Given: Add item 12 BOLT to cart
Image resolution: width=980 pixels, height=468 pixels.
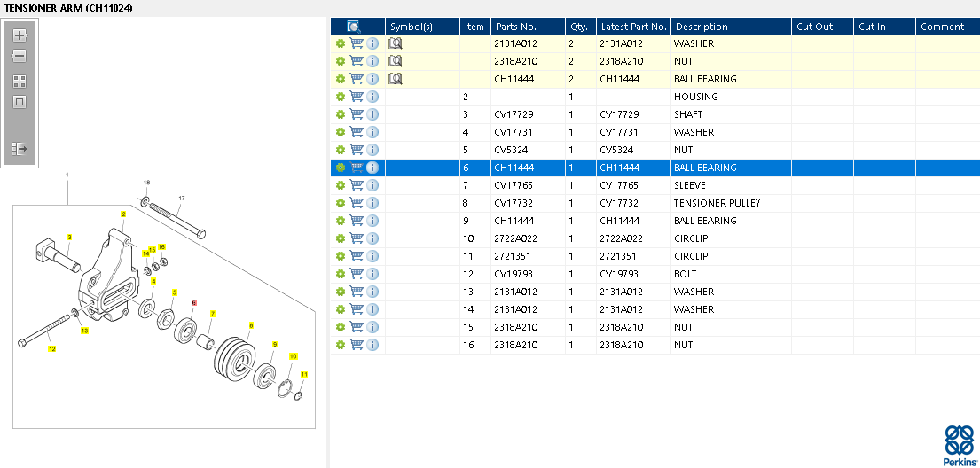Looking at the screenshot, I should click(x=357, y=274).
